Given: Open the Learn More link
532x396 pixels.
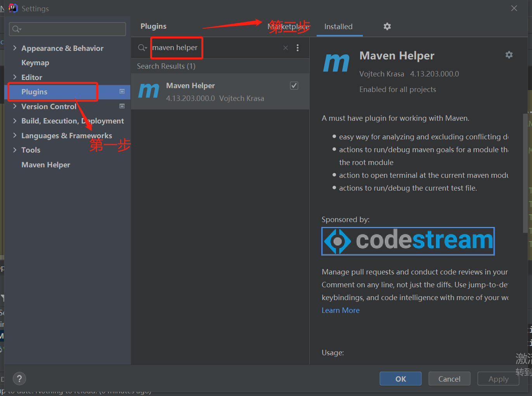Looking at the screenshot, I should point(341,310).
